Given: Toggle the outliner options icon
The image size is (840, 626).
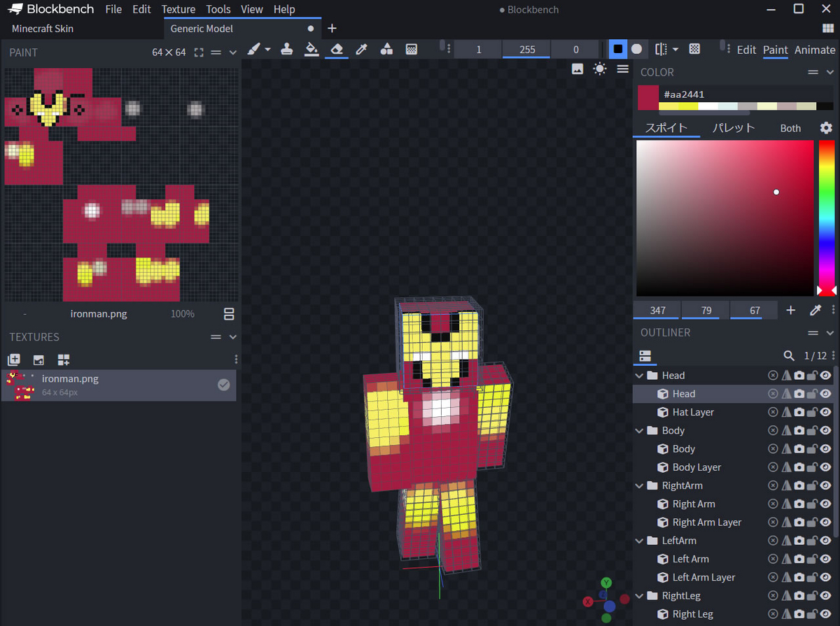Looking at the screenshot, I should tap(645, 355).
